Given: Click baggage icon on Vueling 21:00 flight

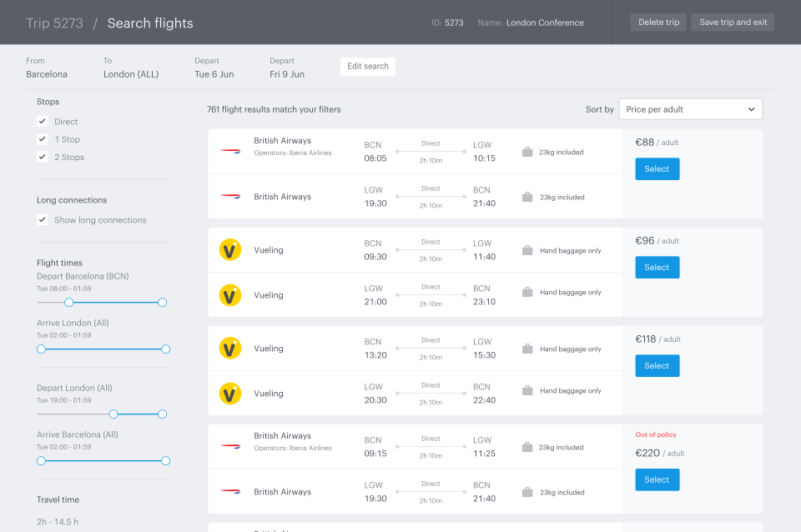Looking at the screenshot, I should pyautogui.click(x=527, y=292).
